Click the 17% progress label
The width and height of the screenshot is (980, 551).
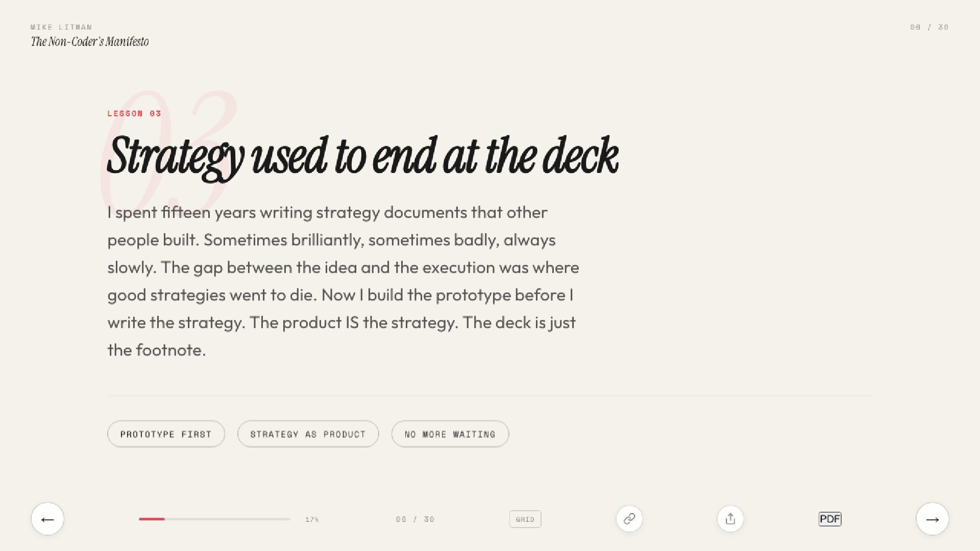tap(312, 519)
